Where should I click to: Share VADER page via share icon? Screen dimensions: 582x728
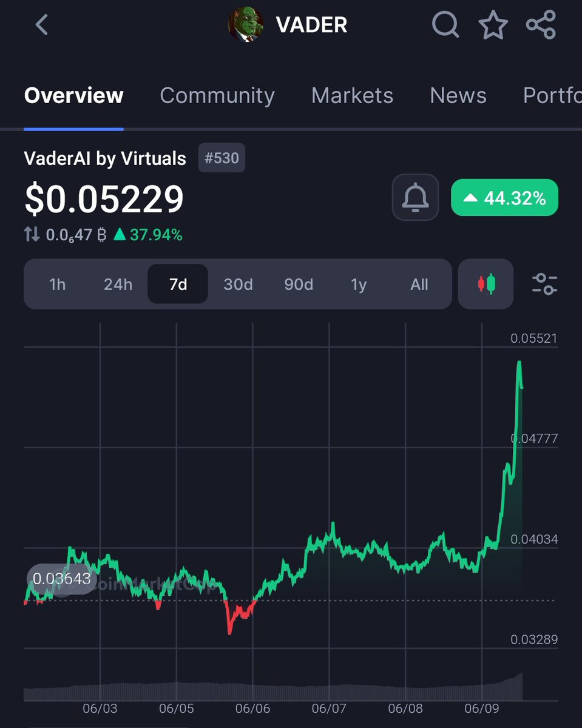pyautogui.click(x=541, y=25)
